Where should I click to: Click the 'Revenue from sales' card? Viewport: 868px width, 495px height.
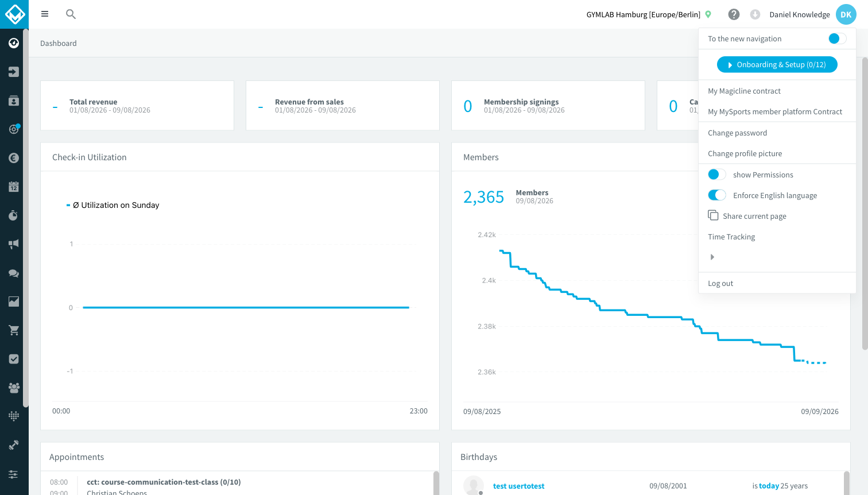pyautogui.click(x=343, y=106)
